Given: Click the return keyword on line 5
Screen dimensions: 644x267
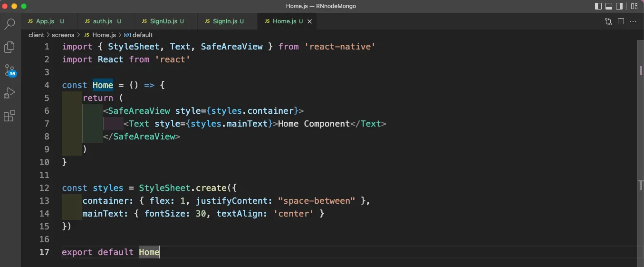Looking at the screenshot, I should click(98, 98).
